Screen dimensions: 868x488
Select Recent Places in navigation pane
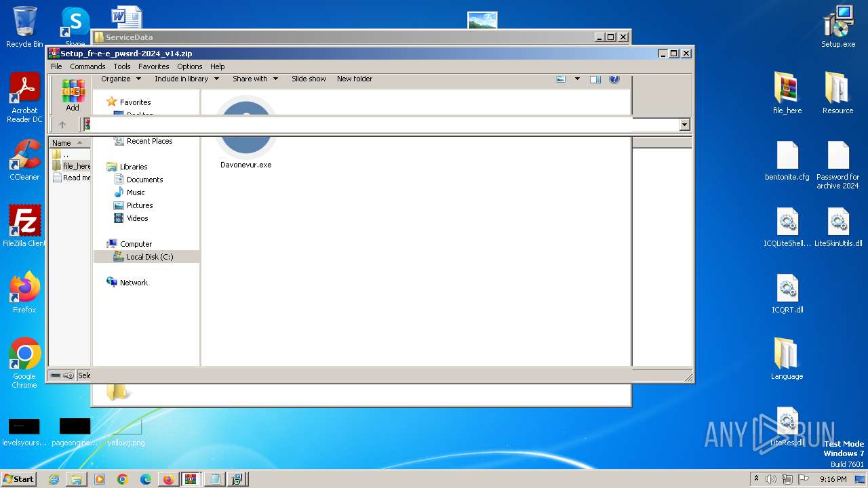pos(149,141)
